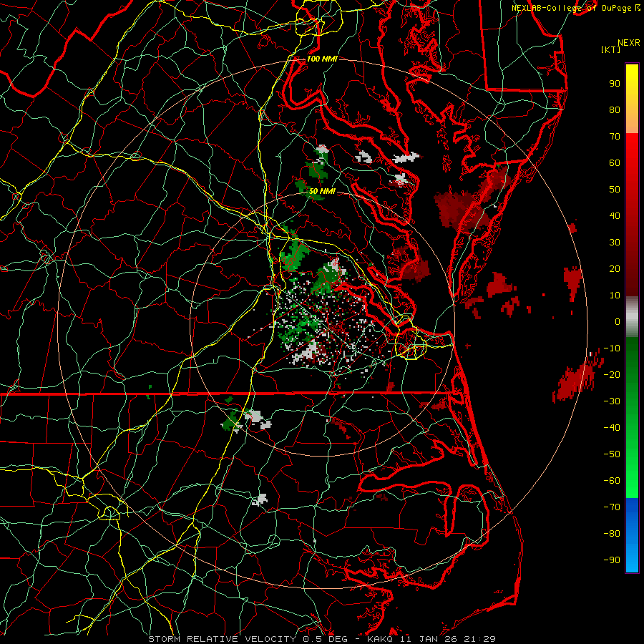
Task: Click the 40 value on the velocity scale
Action: tap(615, 215)
